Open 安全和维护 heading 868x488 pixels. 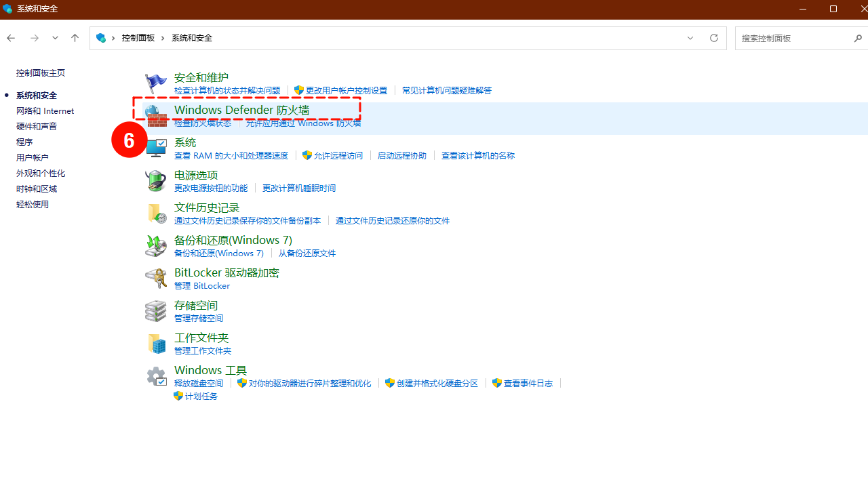(201, 77)
